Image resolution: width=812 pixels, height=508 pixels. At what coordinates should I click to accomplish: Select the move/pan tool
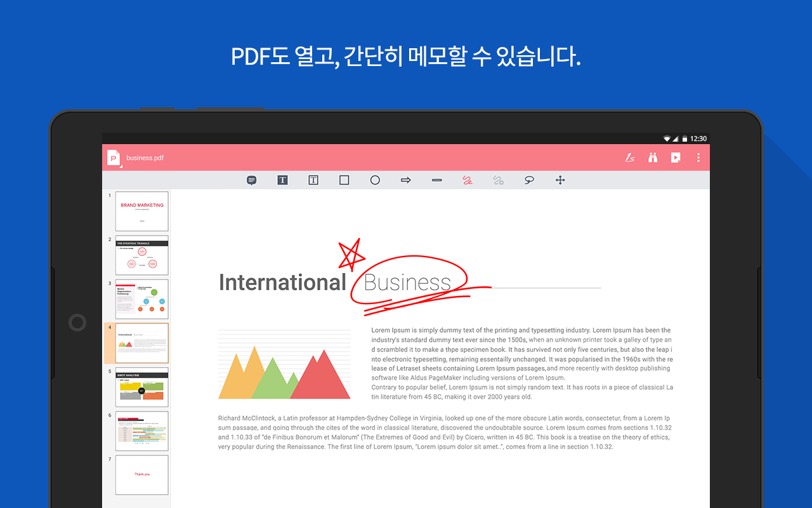pos(560,180)
